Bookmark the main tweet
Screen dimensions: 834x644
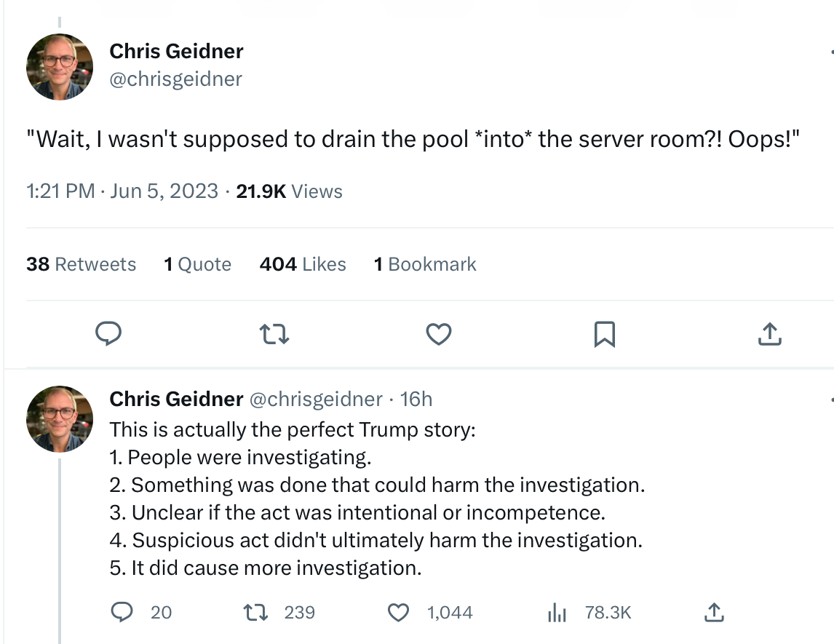coord(605,334)
